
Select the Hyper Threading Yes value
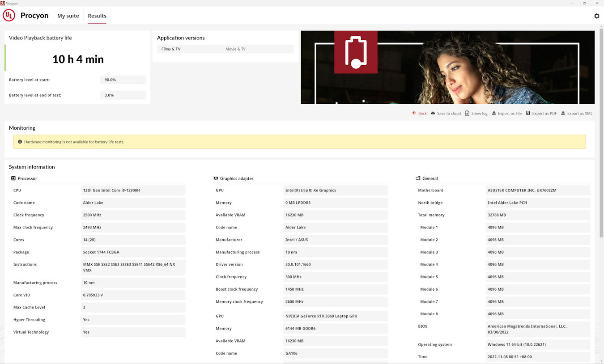coord(133,320)
